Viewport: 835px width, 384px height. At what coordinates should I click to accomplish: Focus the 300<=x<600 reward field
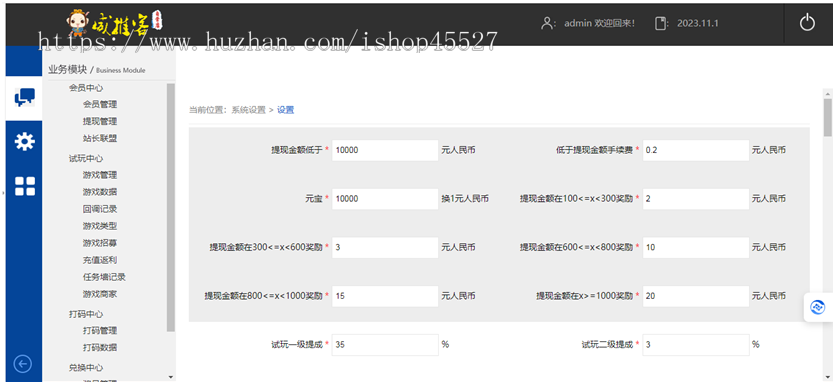click(x=385, y=248)
